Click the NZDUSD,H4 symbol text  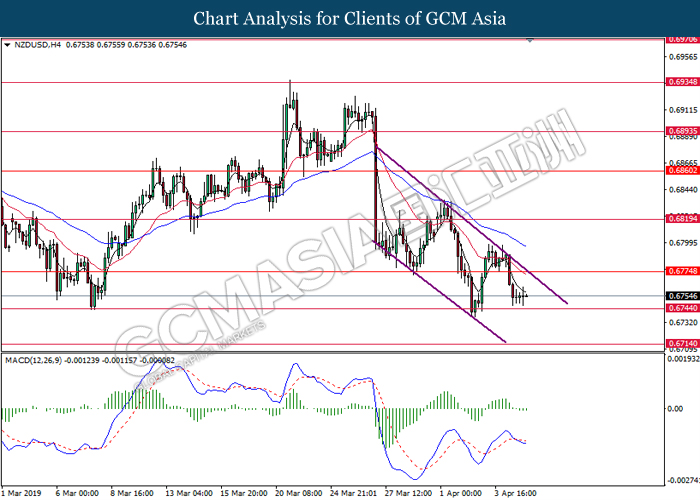[38, 45]
